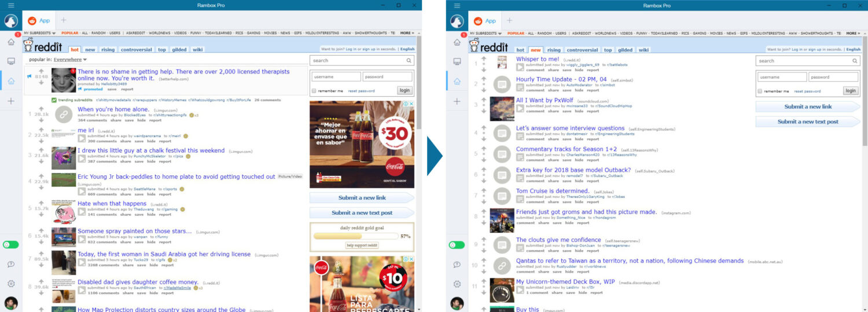Upvote 'When you're home alone.' post
The height and width of the screenshot is (312, 868).
click(41, 108)
